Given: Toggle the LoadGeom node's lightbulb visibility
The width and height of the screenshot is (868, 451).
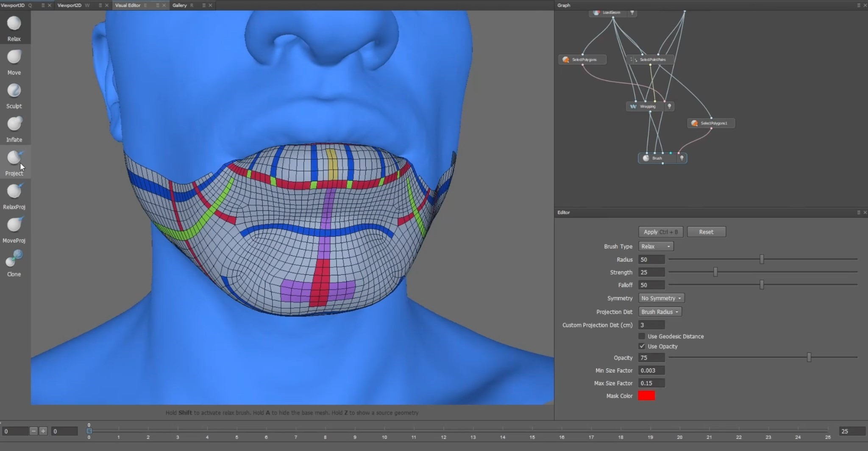Looking at the screenshot, I should point(632,13).
